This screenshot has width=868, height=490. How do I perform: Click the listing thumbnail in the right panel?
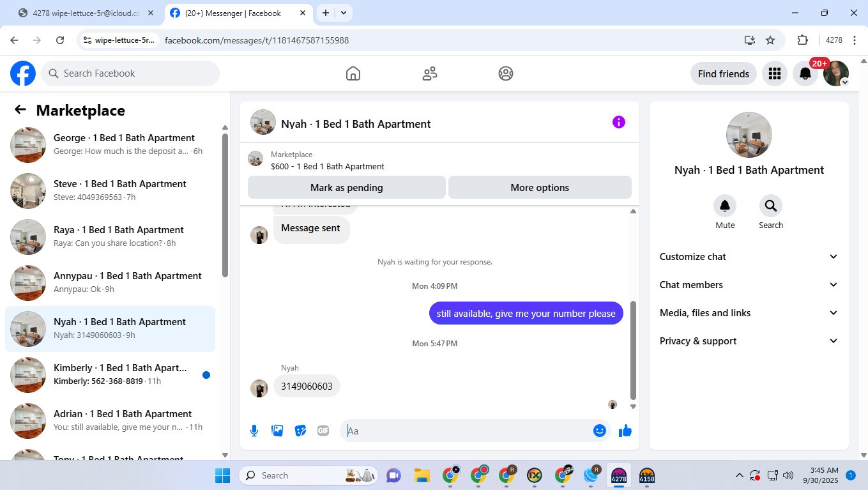pos(749,135)
